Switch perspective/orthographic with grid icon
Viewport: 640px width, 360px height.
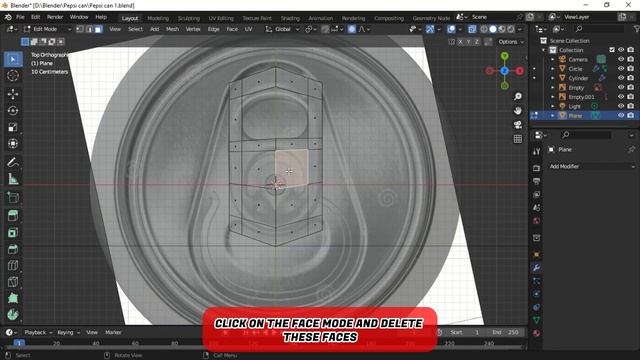tap(518, 139)
